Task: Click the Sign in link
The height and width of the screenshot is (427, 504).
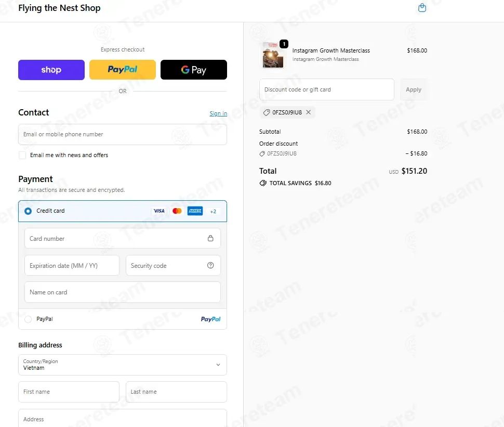Action: click(x=218, y=113)
